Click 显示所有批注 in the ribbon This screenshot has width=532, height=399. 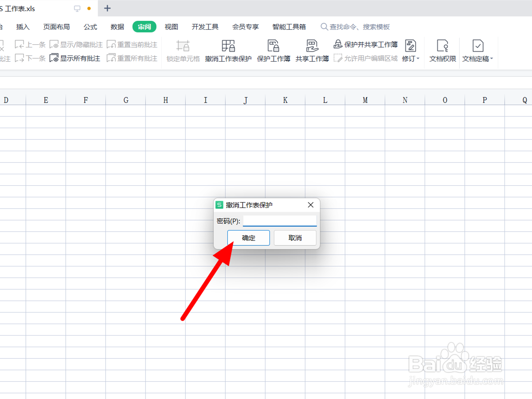75,58
